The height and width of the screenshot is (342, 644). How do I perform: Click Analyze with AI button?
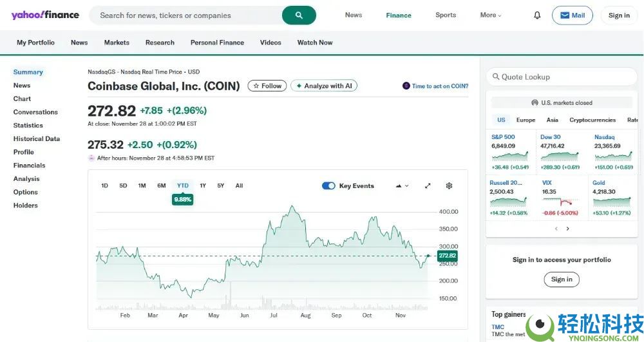(324, 86)
